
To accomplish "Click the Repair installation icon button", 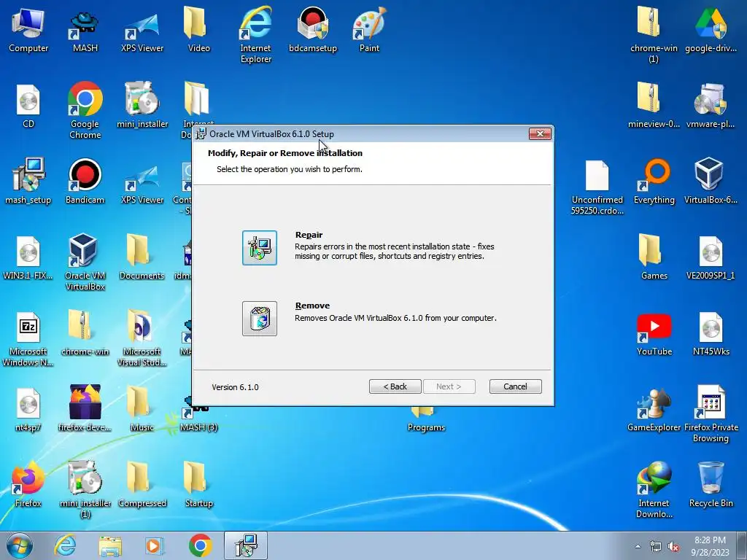I will (x=259, y=248).
